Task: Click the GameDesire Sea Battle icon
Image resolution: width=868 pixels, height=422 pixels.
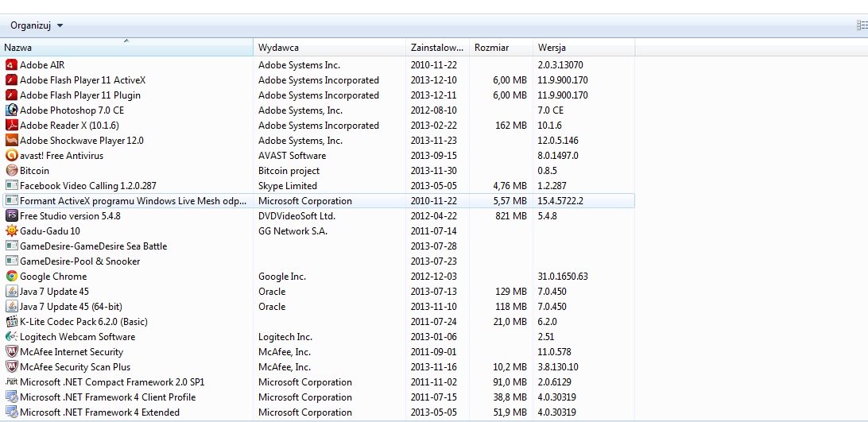Action: (12, 246)
